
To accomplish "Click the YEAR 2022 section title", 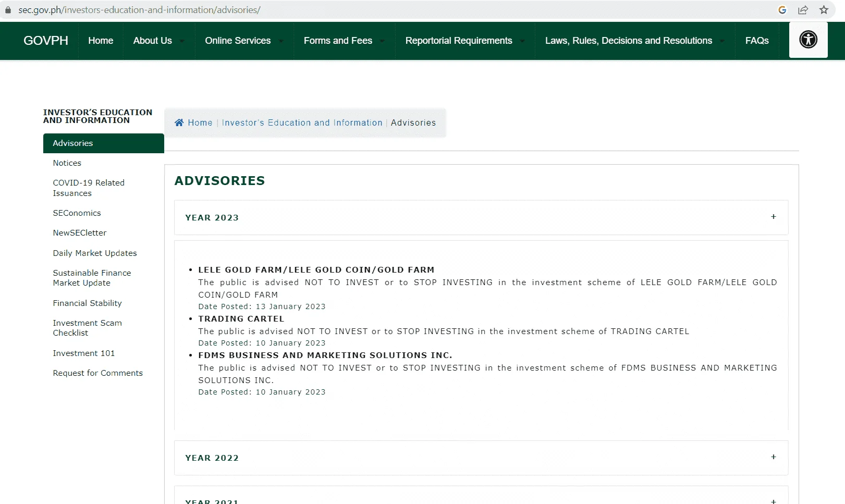I will (x=212, y=458).
